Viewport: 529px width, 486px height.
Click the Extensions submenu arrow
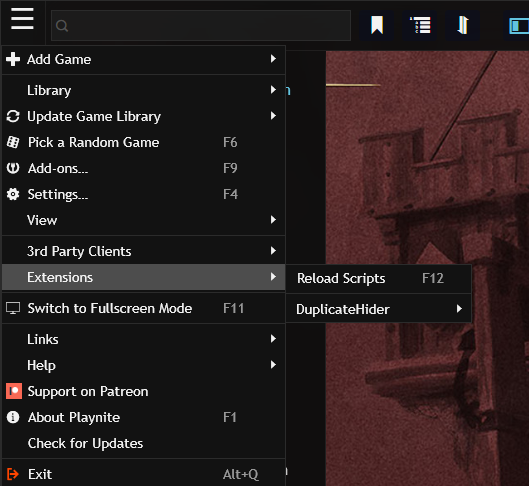click(273, 277)
